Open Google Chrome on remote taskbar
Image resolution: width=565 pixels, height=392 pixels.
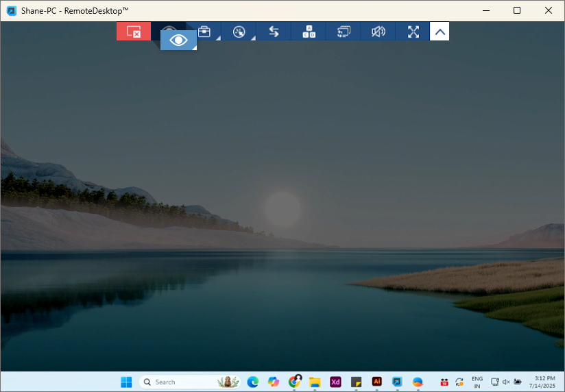pos(294,382)
